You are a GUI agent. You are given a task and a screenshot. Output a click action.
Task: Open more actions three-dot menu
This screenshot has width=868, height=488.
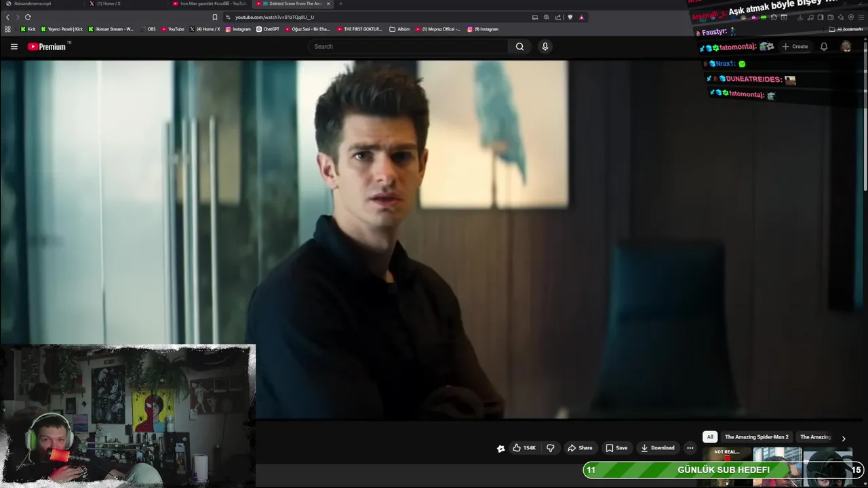pos(690,448)
